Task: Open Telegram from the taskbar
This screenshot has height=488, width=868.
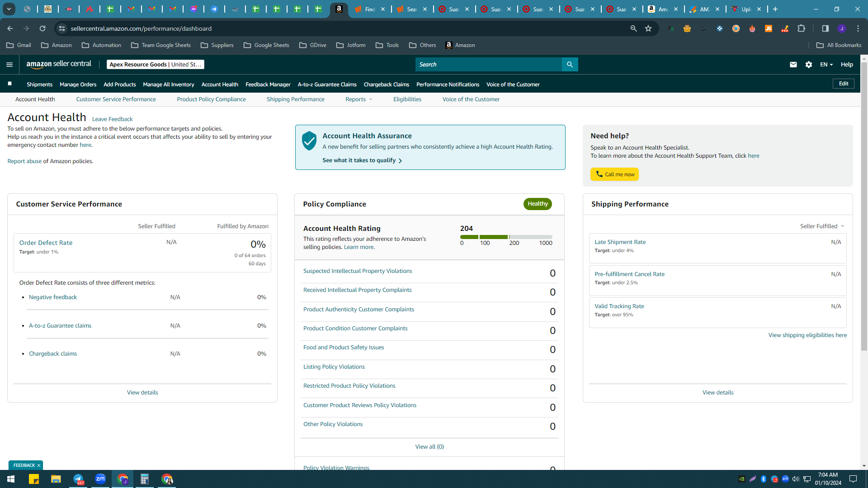Action: click(x=78, y=479)
